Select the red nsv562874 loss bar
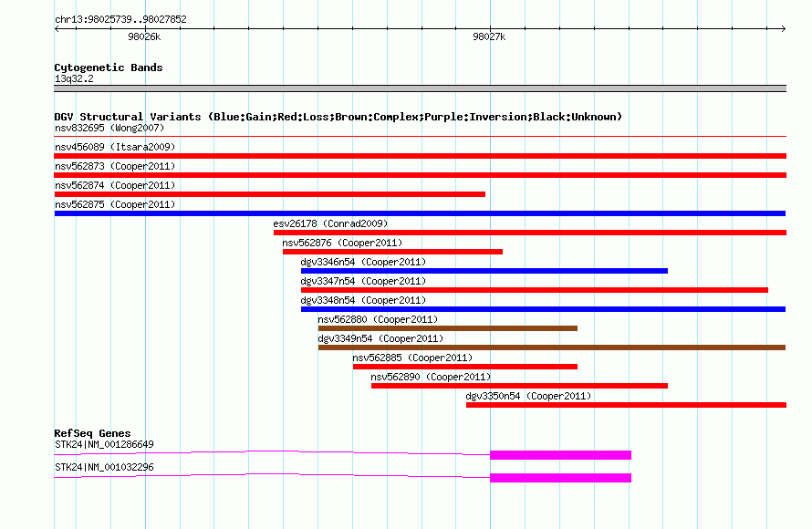This screenshot has width=812, height=529. click(x=270, y=194)
